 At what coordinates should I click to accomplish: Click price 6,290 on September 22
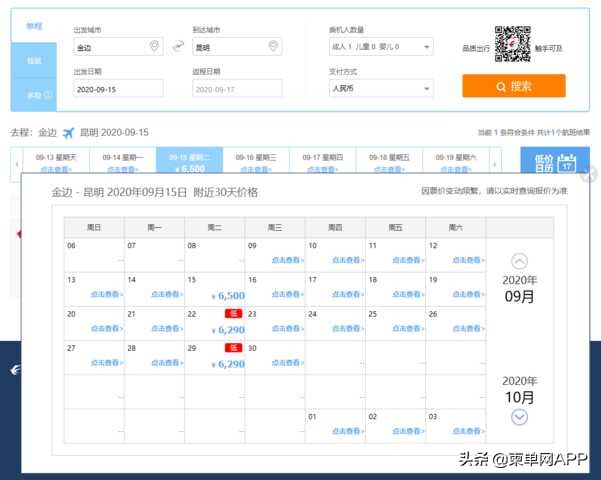(228, 330)
